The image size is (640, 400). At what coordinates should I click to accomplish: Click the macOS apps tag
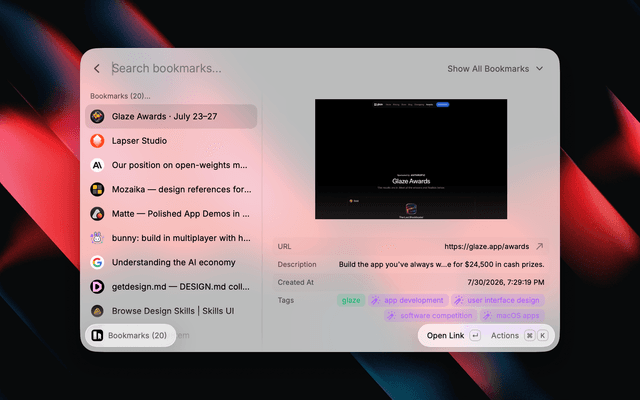512,316
